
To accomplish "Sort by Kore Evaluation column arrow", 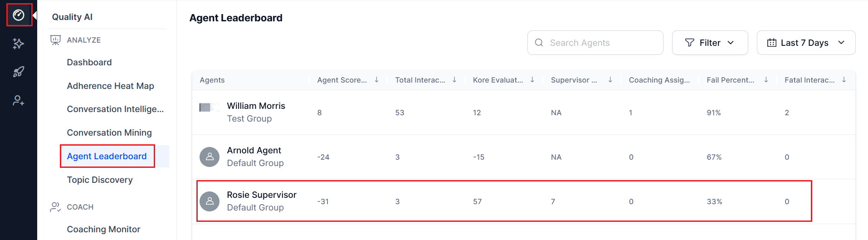I will point(532,80).
